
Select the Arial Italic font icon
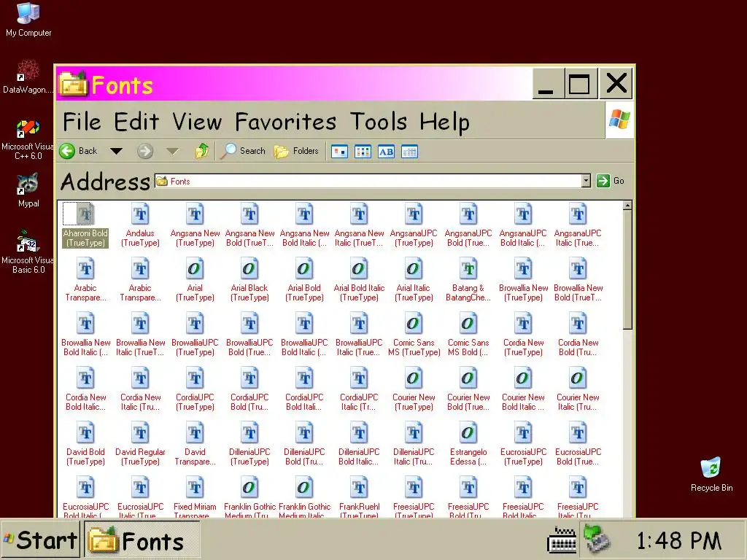coord(414,268)
